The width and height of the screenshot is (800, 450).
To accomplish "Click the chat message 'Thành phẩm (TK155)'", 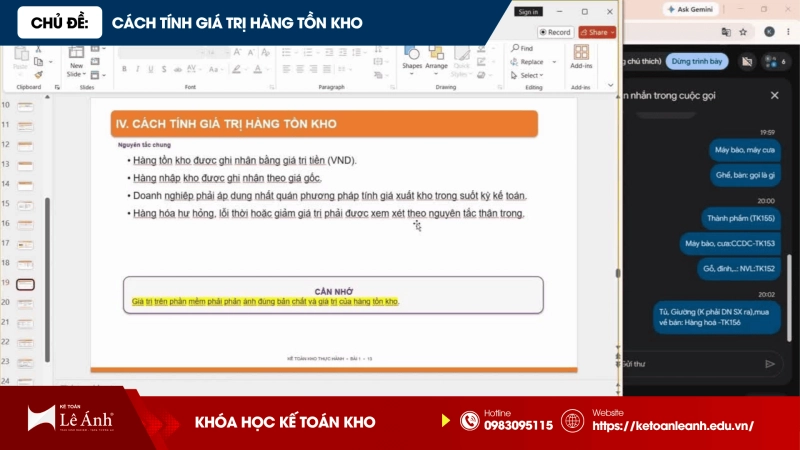I will [x=741, y=218].
